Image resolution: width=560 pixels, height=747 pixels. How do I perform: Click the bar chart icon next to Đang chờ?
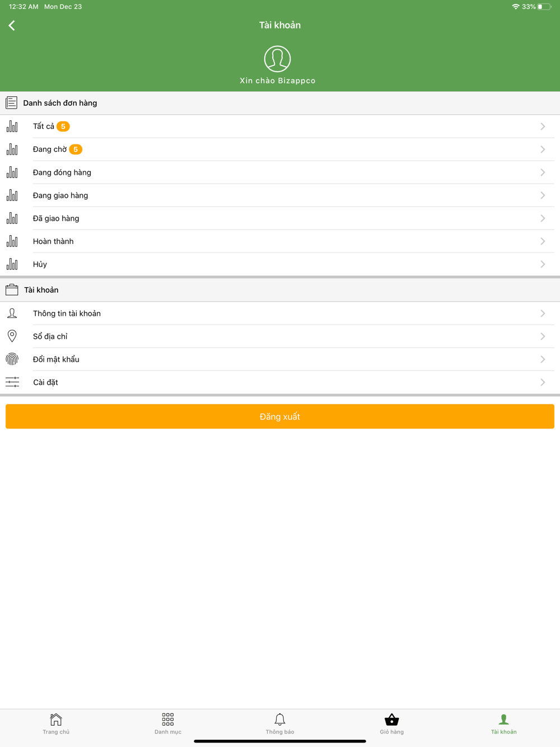pyautogui.click(x=12, y=150)
